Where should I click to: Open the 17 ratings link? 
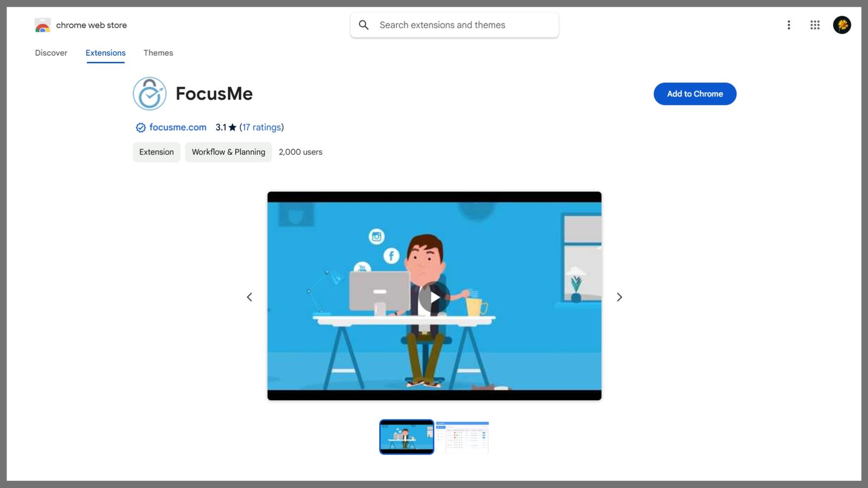[x=261, y=127]
